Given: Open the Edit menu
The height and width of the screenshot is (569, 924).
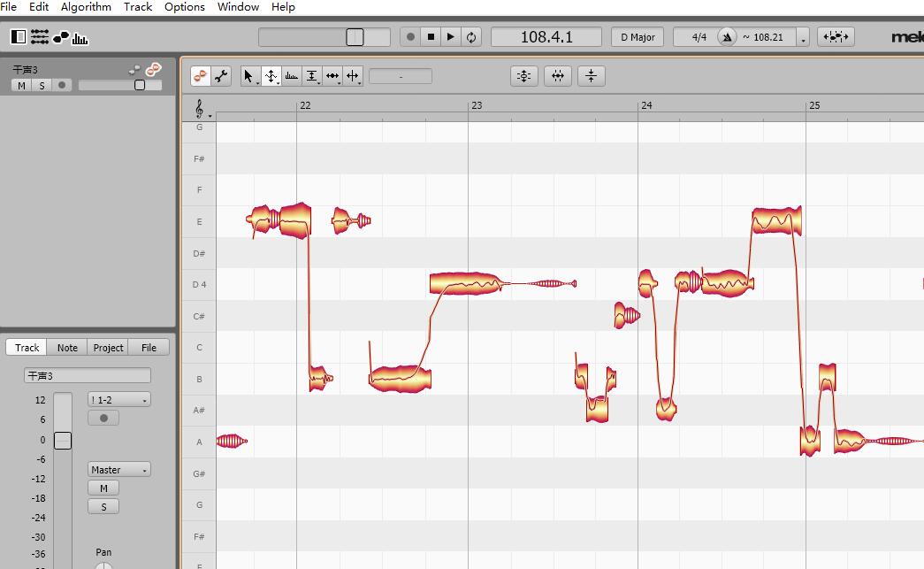Looking at the screenshot, I should (x=39, y=7).
